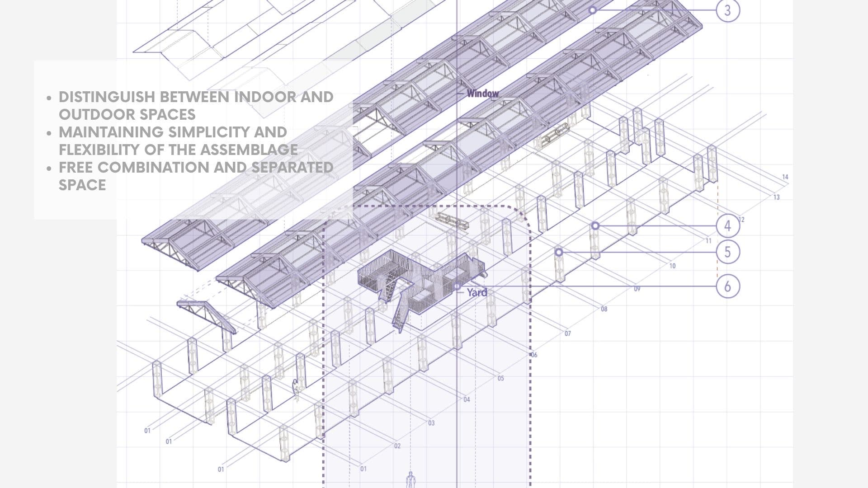
Task: Click the circled number 5 callout
Action: pos(728,252)
